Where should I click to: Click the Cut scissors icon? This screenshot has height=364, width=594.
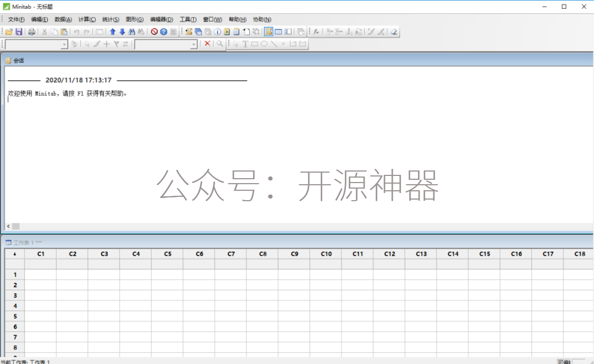point(45,32)
